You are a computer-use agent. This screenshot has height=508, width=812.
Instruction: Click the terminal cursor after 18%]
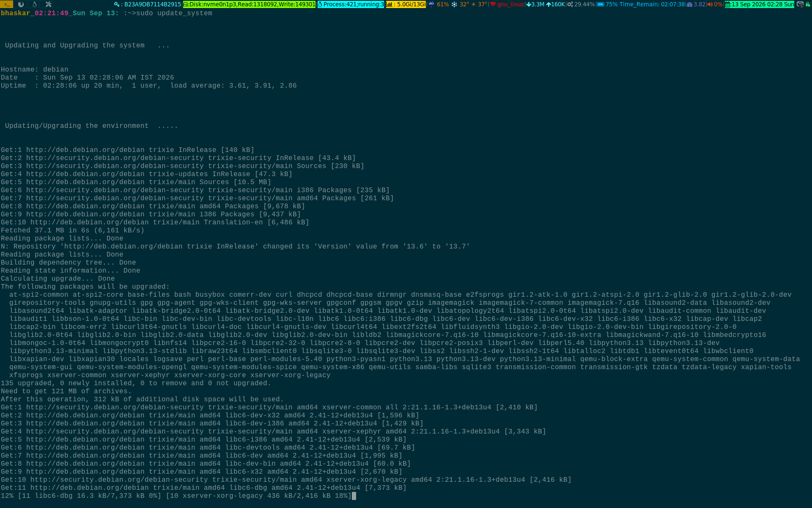coord(354,496)
